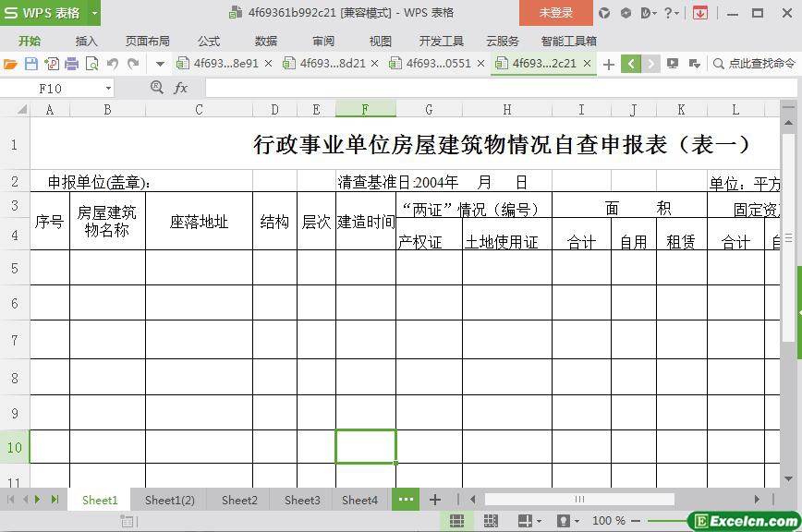Expand the quick access toolbar customize arrow

pos(160,64)
